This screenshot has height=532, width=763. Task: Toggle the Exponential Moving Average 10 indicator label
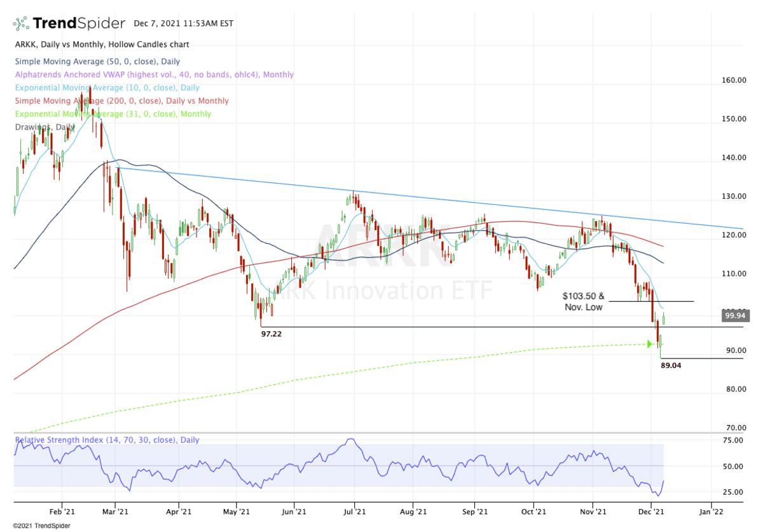click(106, 88)
